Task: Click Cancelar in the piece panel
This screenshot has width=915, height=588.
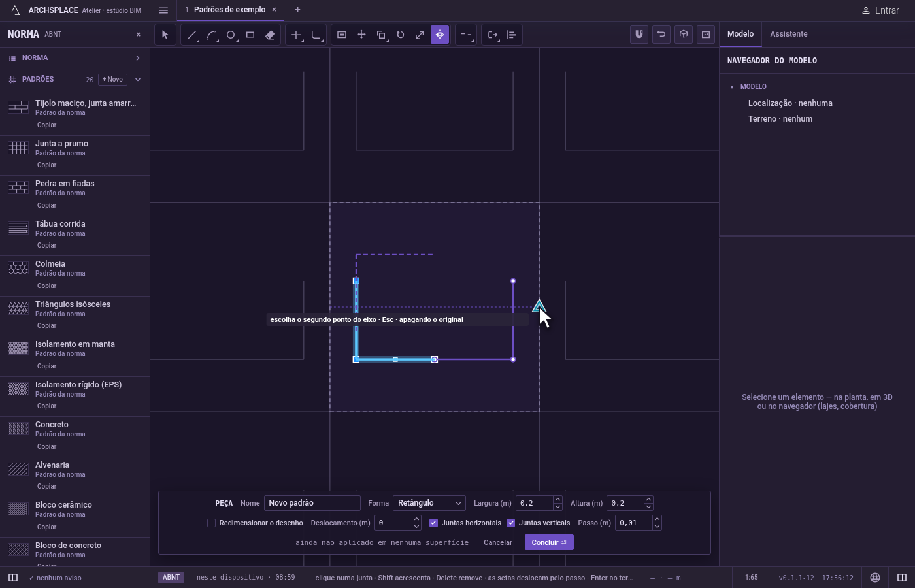Action: point(498,542)
